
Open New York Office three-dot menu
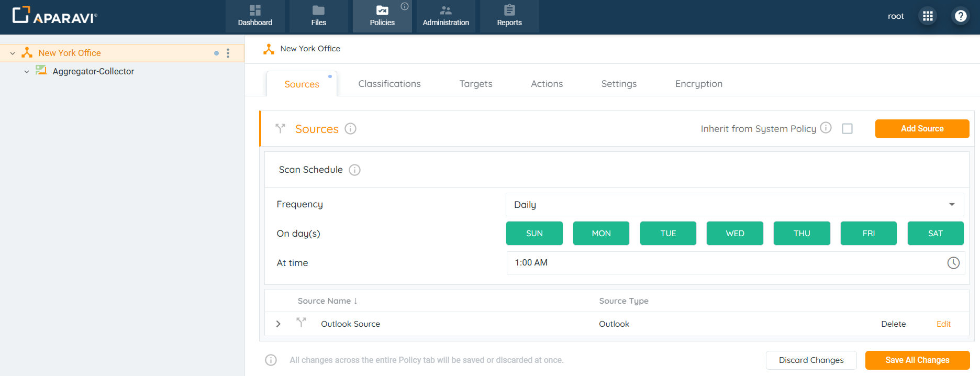pos(228,53)
